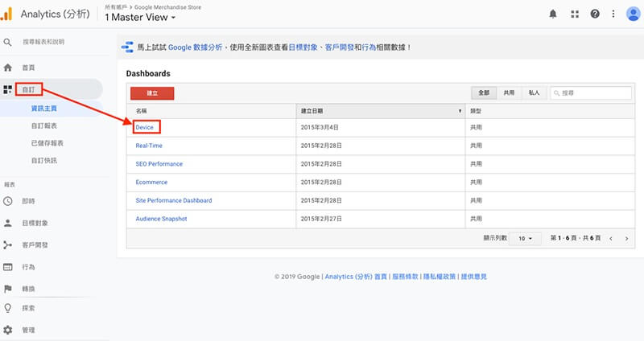This screenshot has width=644, height=341.
Task: Click the Google 數據分析 banner link
Action: 195,47
